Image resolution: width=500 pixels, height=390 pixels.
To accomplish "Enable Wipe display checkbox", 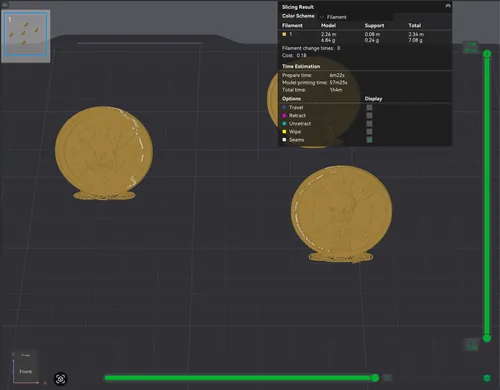I will point(369,132).
